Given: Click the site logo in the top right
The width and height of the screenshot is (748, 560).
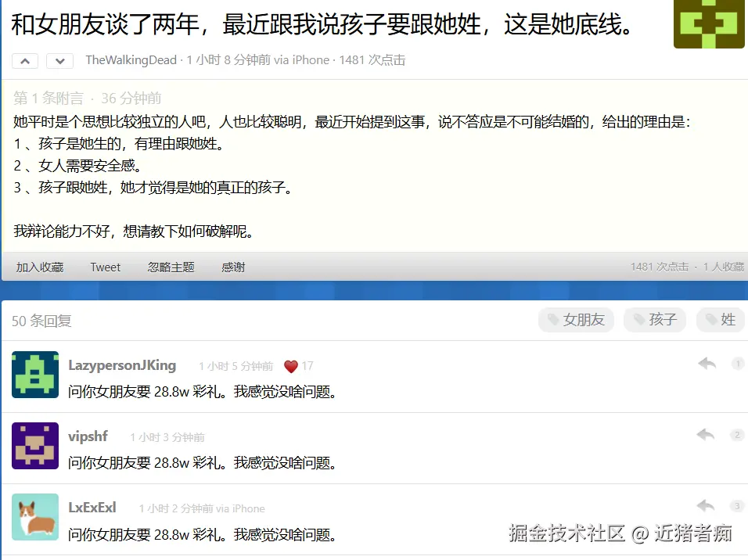Looking at the screenshot, I should tap(708, 24).
